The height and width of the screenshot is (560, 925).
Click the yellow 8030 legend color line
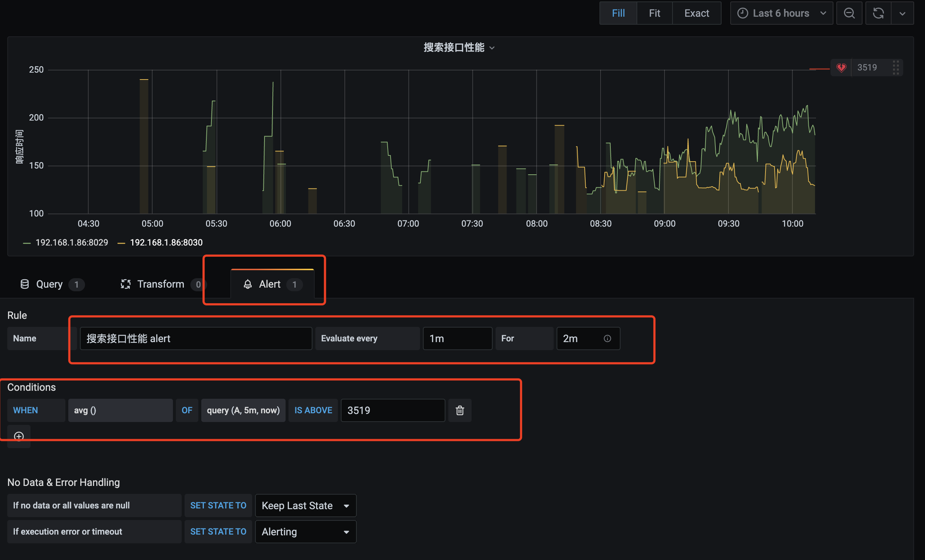121,243
